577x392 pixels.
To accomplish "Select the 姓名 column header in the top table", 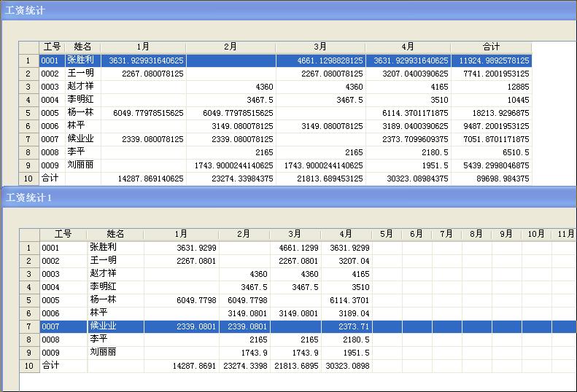I will [x=83, y=47].
